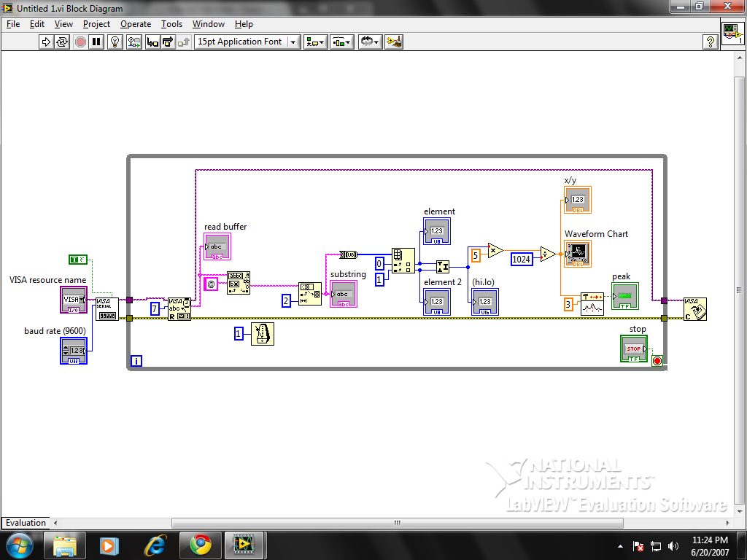747x560 pixels.
Task: Open the Edit menu
Action: point(36,24)
